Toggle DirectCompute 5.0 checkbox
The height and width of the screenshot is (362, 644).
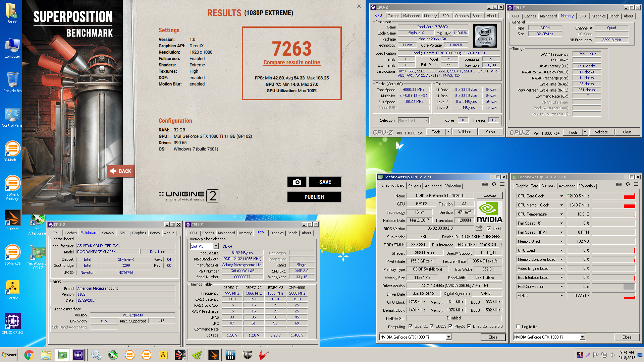(x=469, y=326)
